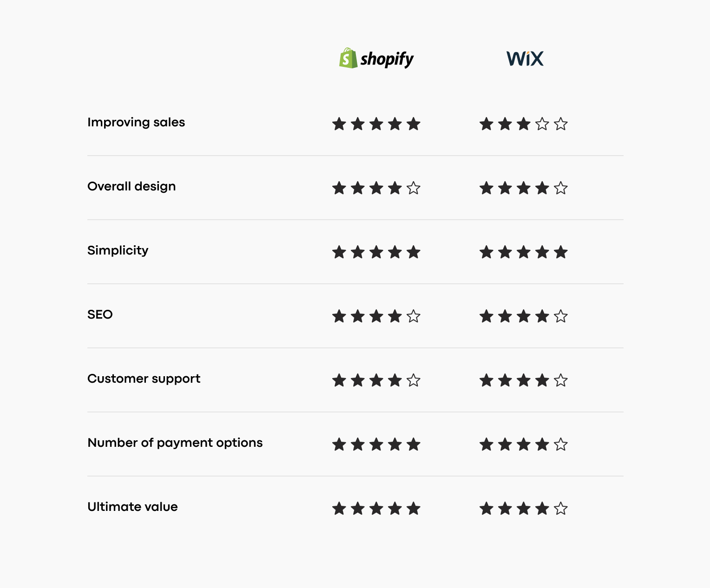Click Wix's empty fifth star for Overall design

561,188
